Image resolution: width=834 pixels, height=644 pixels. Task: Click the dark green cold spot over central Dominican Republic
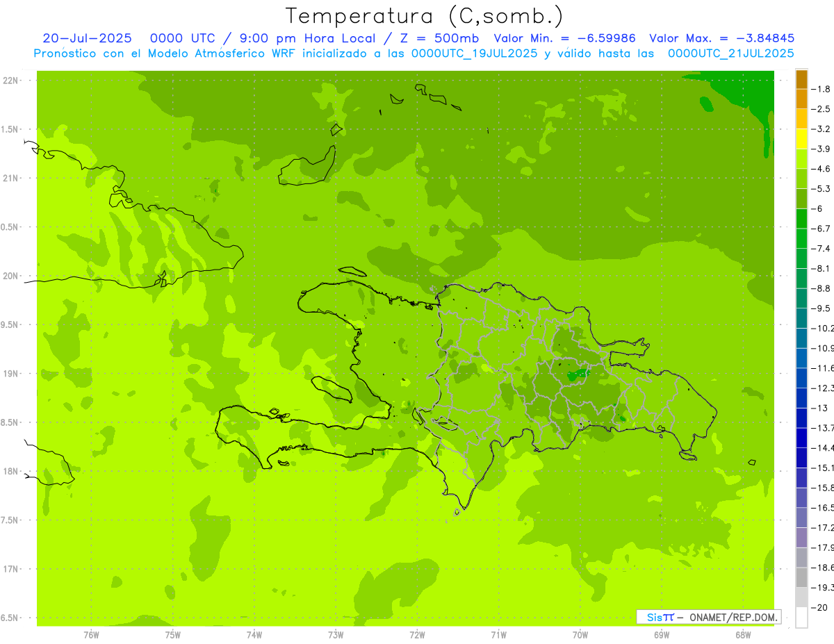[x=577, y=375]
